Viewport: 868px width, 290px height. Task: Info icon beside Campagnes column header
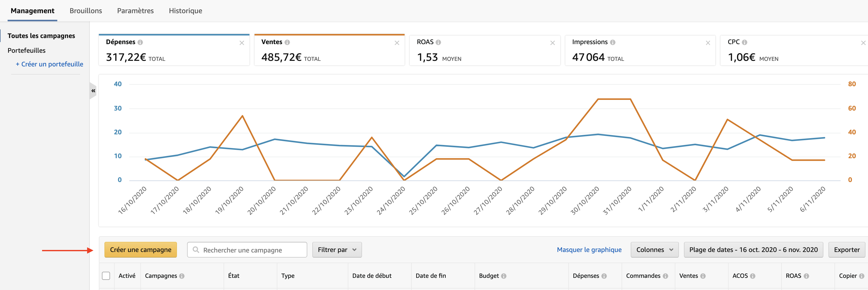click(182, 276)
